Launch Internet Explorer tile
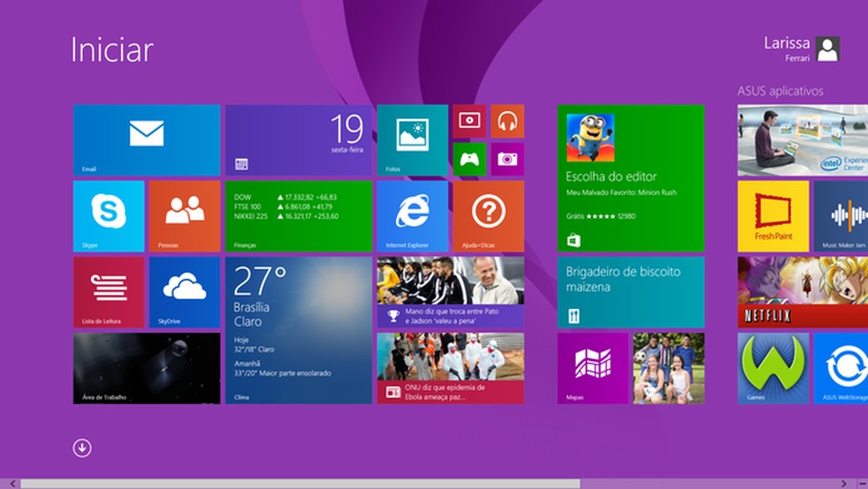868x489 pixels. (413, 216)
